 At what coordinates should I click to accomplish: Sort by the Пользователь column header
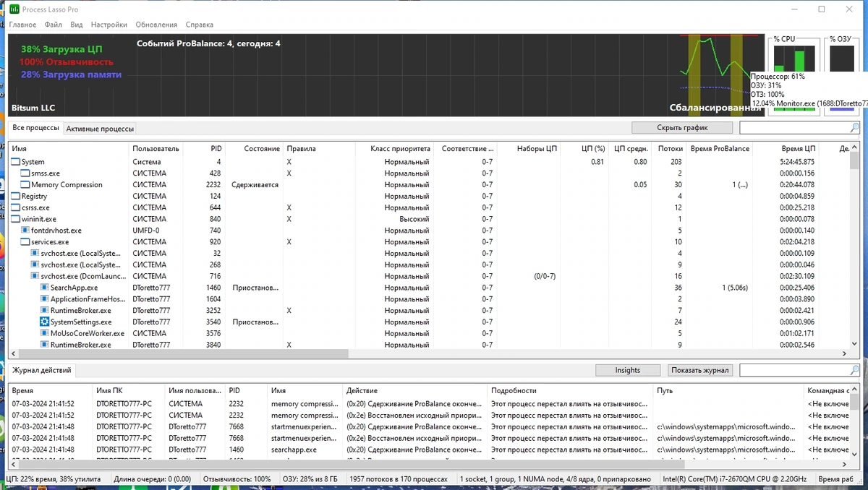coord(156,148)
